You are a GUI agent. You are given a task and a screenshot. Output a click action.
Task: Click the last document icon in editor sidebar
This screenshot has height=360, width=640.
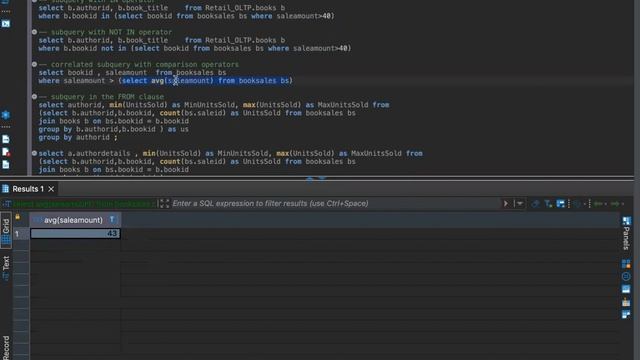6,164
